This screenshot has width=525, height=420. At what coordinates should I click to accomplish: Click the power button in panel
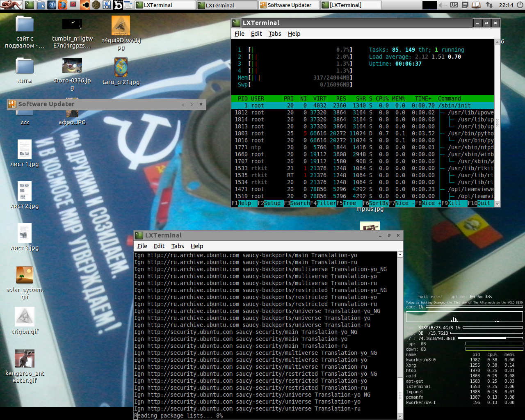[x=518, y=5]
